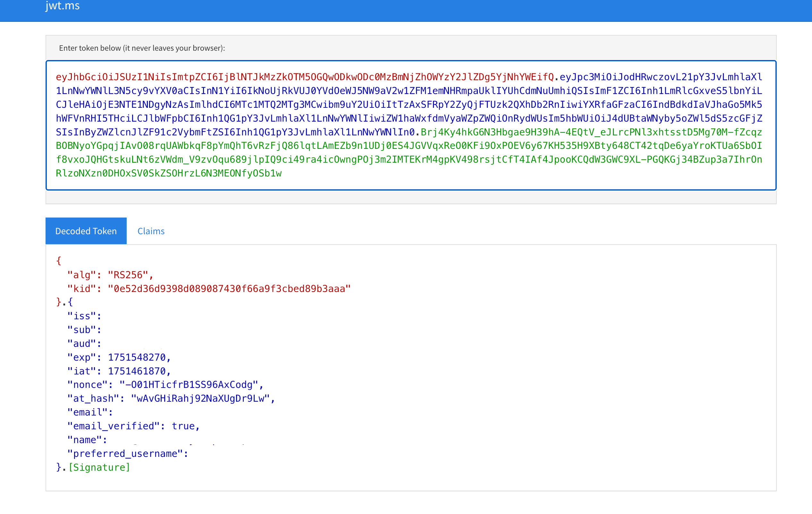
Task: Select the Decoded Token tab
Action: [86, 231]
